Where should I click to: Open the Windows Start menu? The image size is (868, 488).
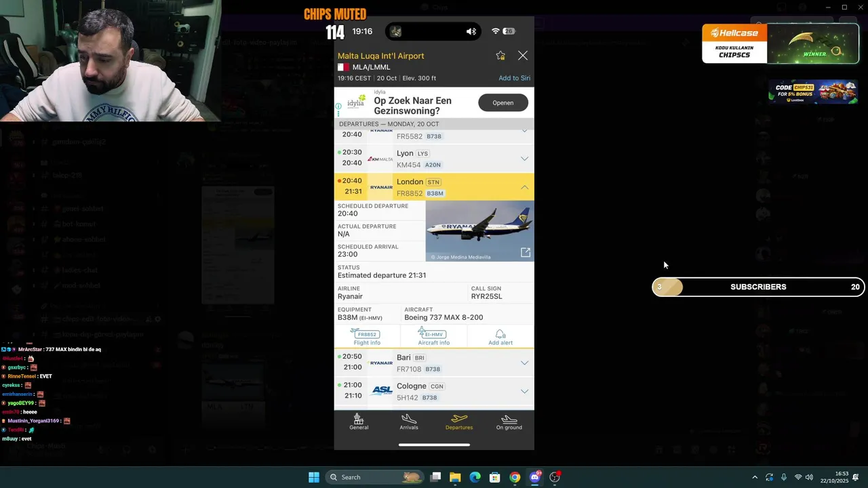(314, 477)
